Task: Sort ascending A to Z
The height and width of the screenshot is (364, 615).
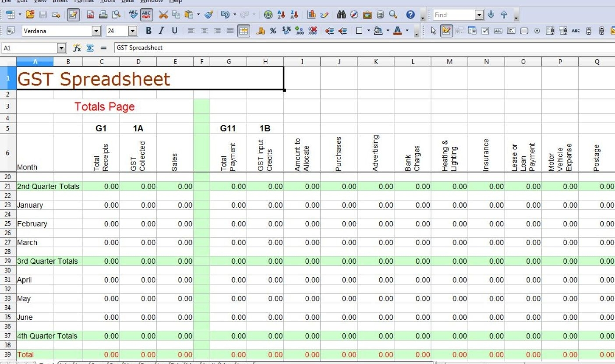Action: [x=281, y=15]
